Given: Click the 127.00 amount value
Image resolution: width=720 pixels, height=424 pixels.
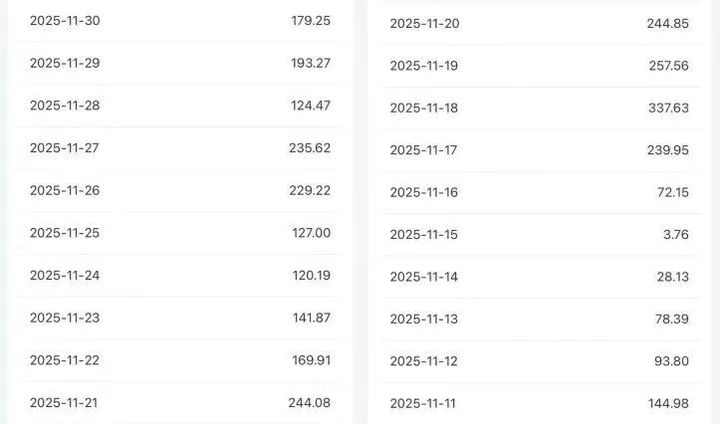Looking at the screenshot, I should 311,233.
